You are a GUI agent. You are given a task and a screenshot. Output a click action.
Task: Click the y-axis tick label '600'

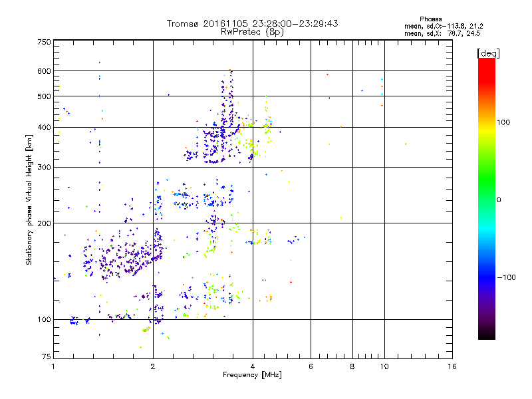pos(44,71)
